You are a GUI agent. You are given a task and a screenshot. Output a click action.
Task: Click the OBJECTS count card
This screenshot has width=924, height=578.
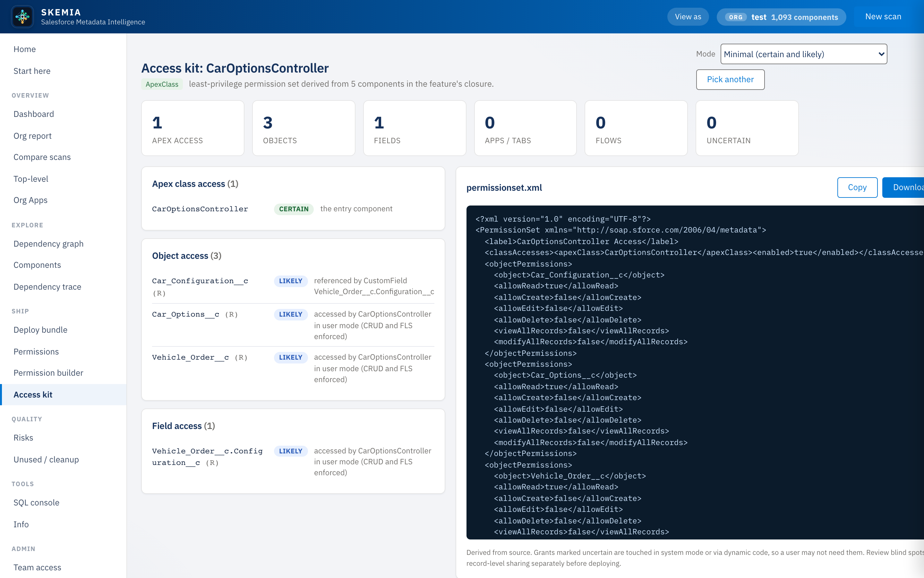pyautogui.click(x=304, y=128)
